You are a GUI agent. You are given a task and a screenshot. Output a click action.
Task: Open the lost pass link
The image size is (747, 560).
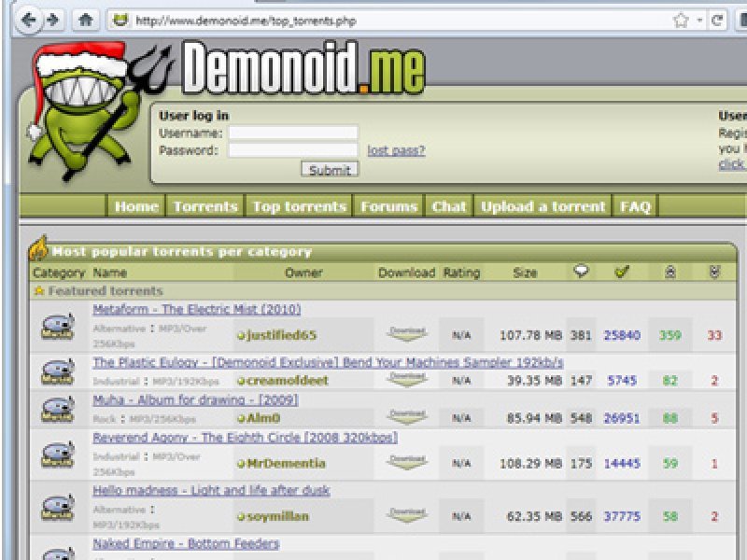pyautogui.click(x=396, y=149)
